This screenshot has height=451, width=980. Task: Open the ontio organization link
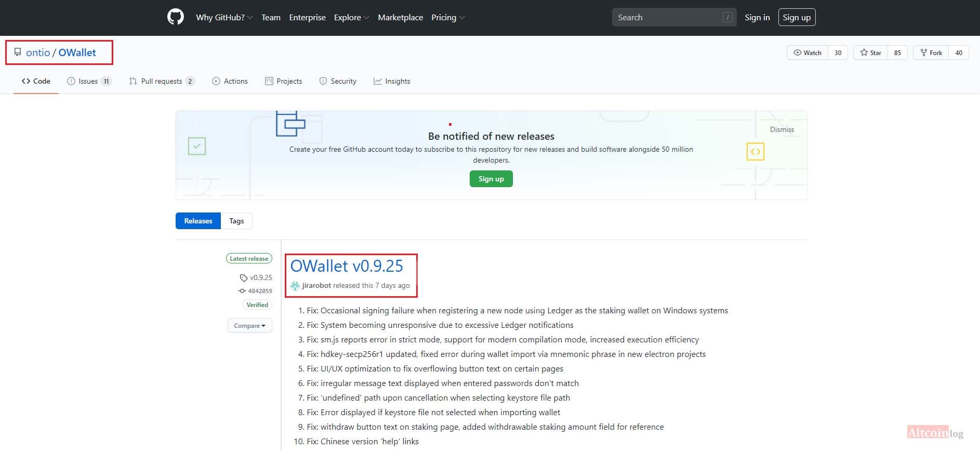(x=38, y=52)
